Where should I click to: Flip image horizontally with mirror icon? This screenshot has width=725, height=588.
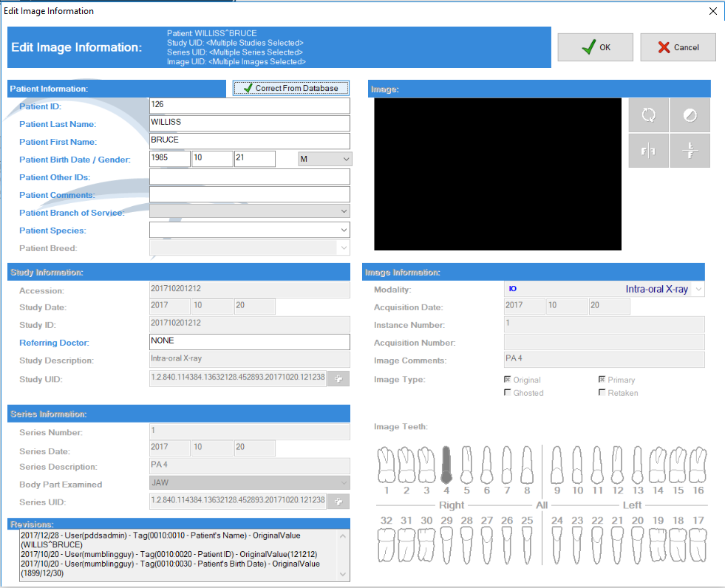648,151
